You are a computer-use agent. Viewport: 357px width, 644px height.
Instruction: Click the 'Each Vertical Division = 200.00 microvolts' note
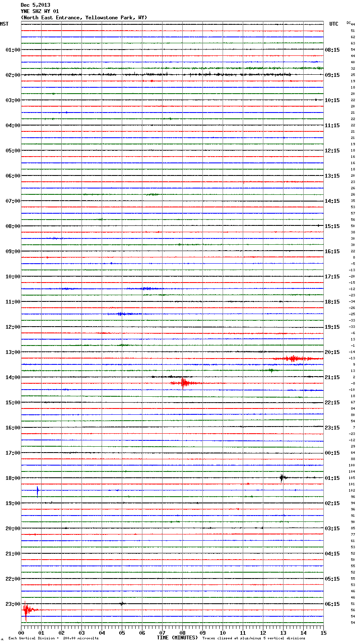[53, 638]
